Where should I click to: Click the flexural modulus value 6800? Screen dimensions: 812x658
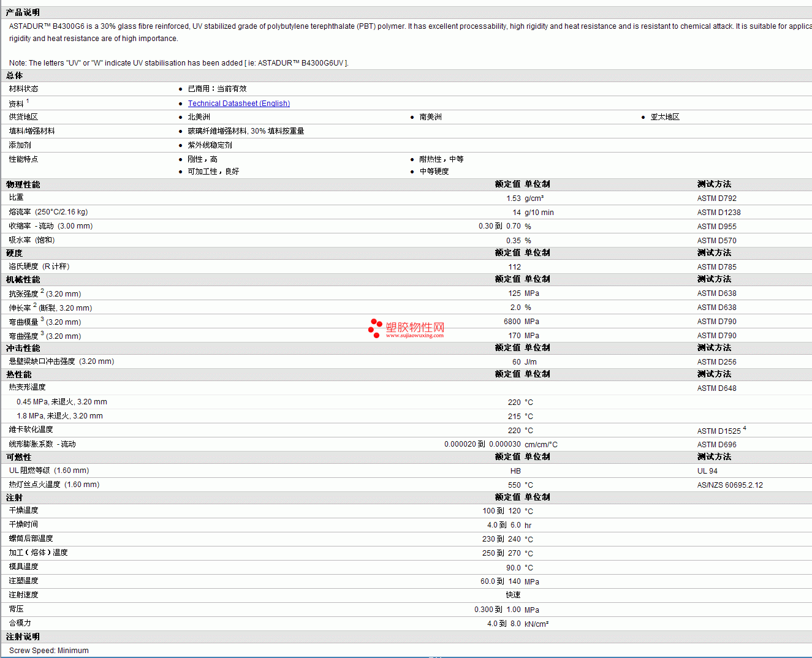tap(512, 322)
